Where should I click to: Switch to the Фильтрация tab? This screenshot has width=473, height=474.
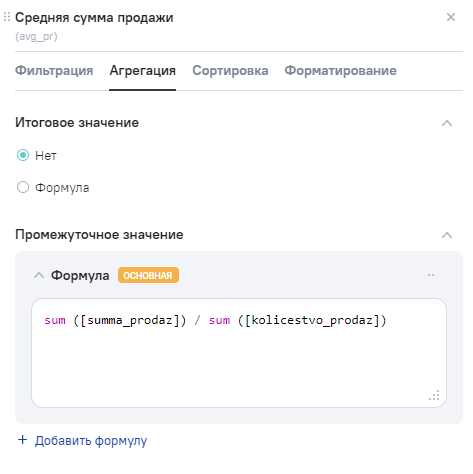[x=54, y=71]
